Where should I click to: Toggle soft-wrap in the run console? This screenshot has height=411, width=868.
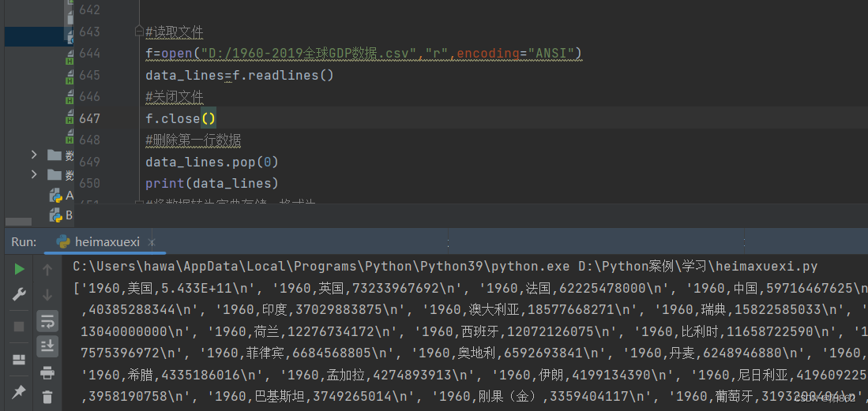tap(47, 321)
